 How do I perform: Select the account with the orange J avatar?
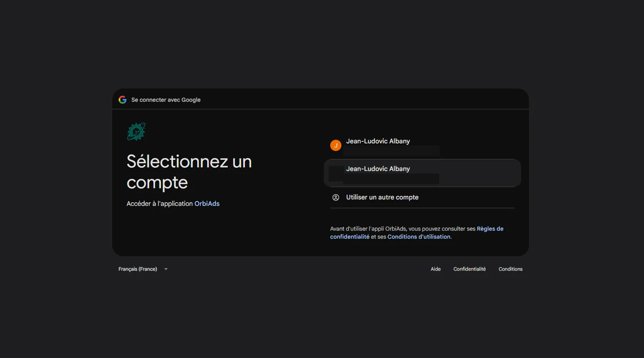coord(422,145)
